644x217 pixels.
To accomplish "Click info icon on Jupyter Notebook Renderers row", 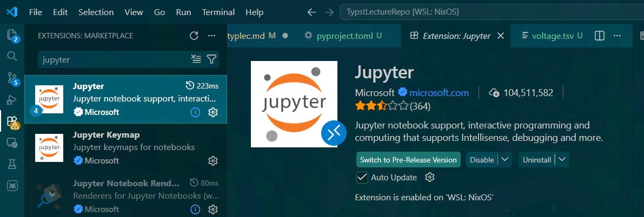I will click(196, 209).
